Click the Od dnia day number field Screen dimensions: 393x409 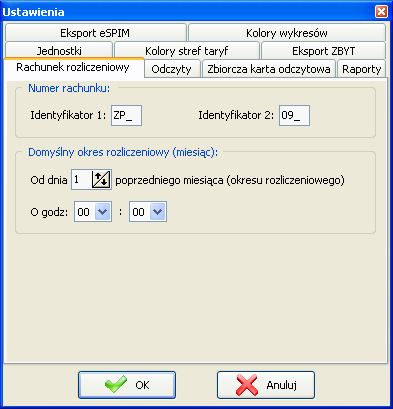(81, 180)
